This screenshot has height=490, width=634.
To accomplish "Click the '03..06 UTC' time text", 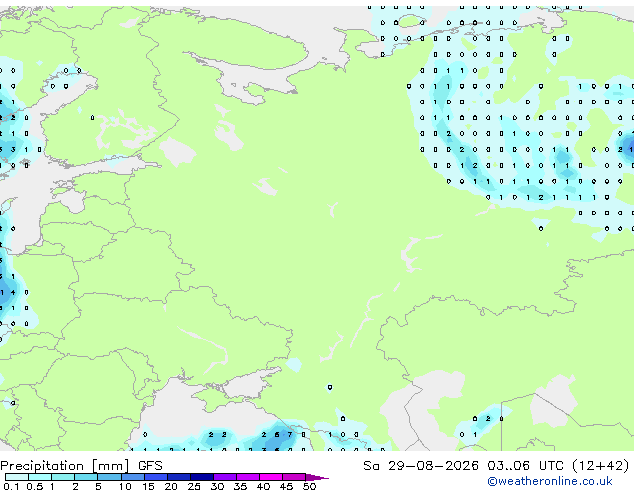I will 525,466.
